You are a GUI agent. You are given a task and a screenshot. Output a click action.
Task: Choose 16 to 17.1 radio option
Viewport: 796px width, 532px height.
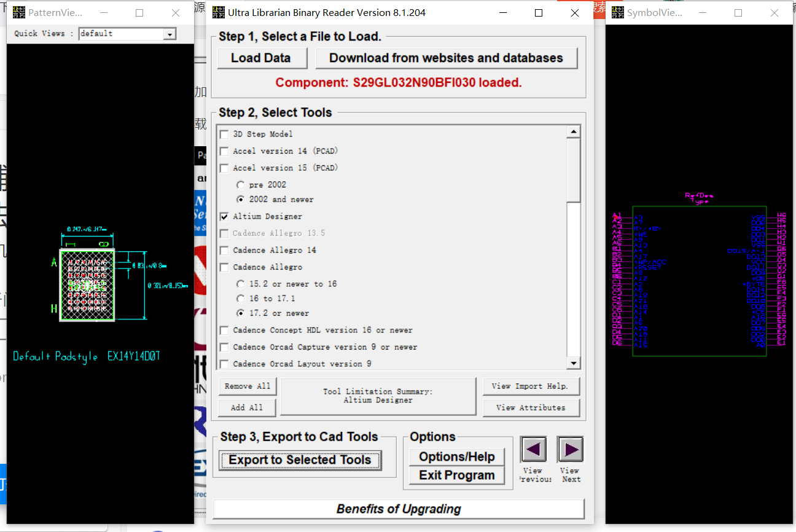(241, 299)
